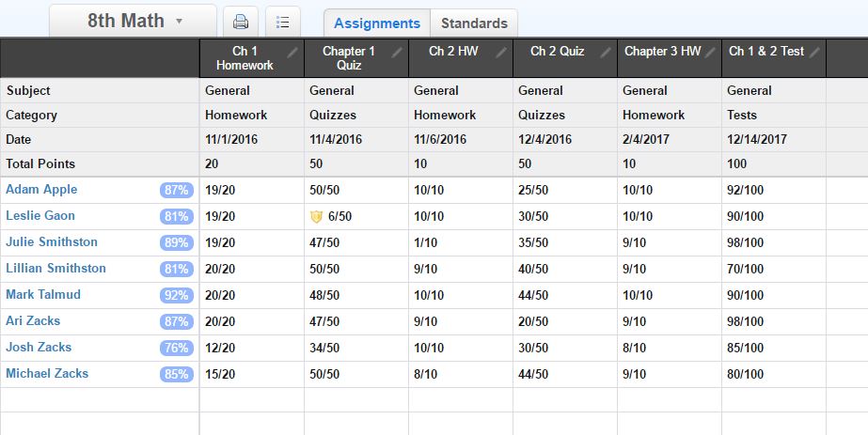This screenshot has height=435, width=868.
Task: Click the print icon button
Action: tap(241, 22)
